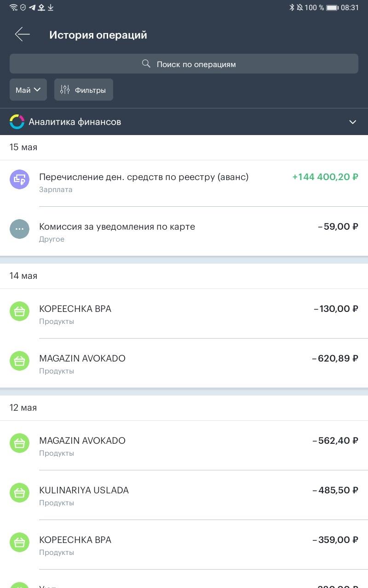This screenshot has height=588, width=368.
Task: Tap the grey notification commission icon
Action: [x=19, y=229]
